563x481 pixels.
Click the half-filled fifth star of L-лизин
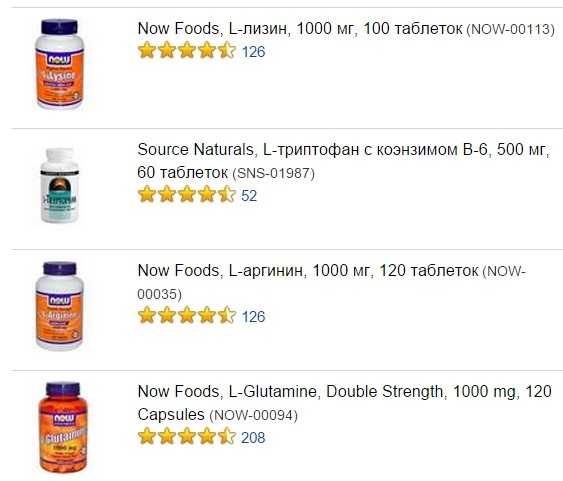227,50
